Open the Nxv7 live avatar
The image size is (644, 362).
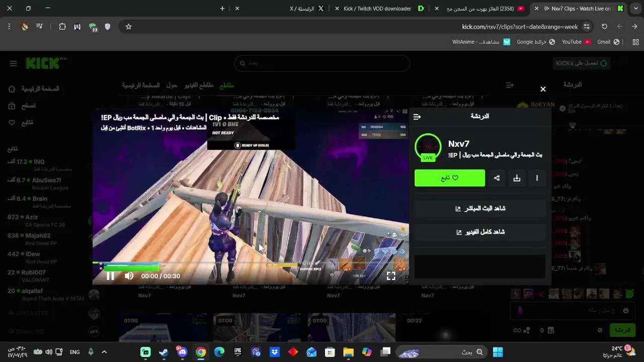(x=428, y=147)
